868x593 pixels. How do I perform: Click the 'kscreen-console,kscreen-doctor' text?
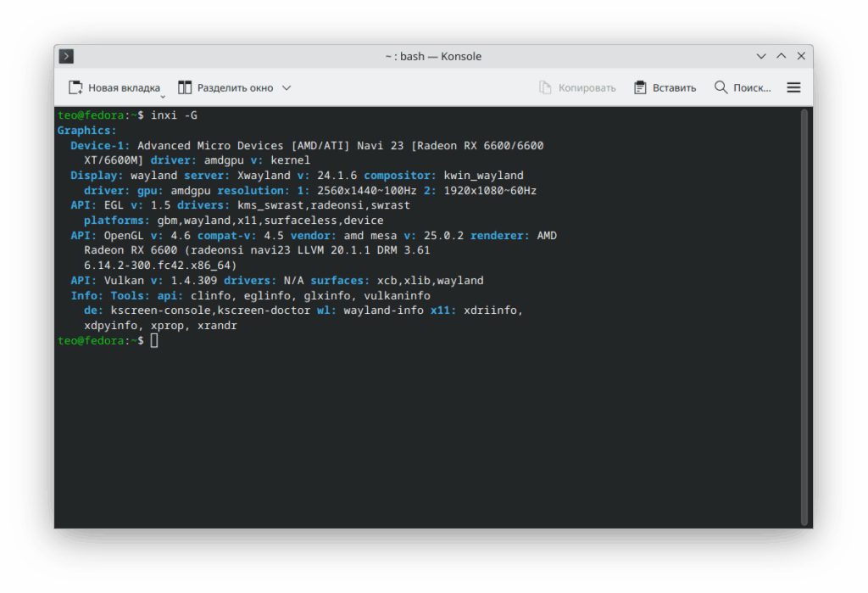coord(210,310)
